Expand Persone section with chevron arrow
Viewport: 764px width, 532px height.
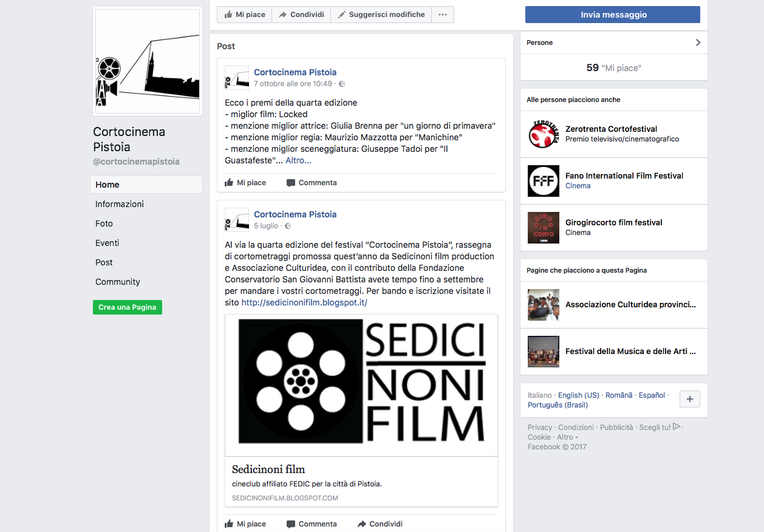tap(698, 43)
